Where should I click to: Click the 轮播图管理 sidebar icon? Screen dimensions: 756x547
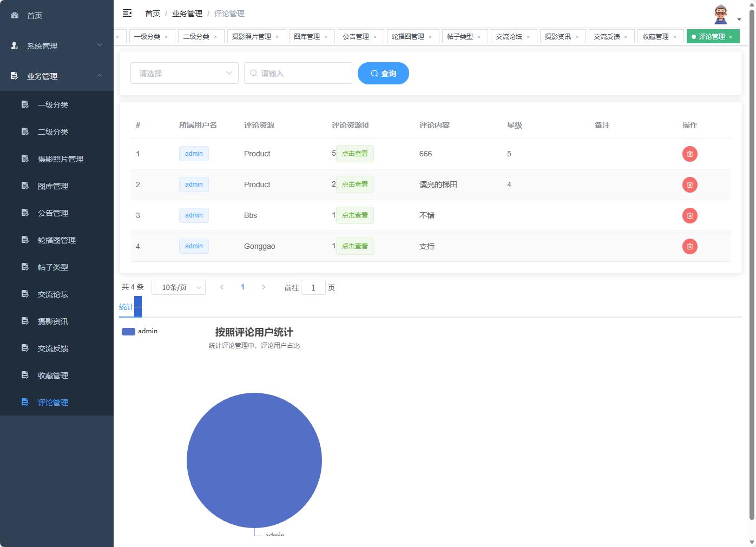(x=25, y=240)
